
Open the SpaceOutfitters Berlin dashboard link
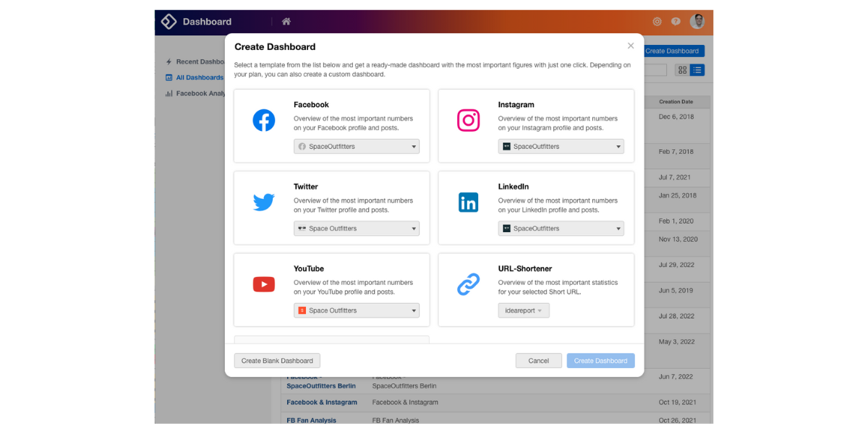tap(321, 386)
